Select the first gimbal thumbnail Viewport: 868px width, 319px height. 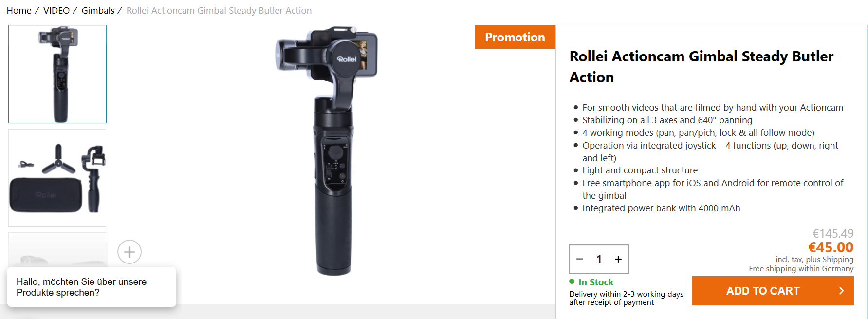click(57, 74)
